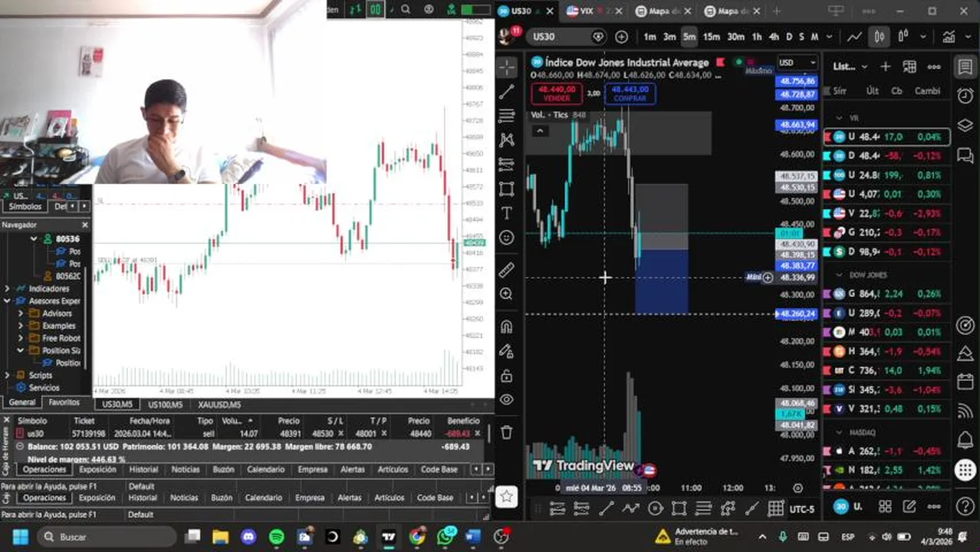Image resolution: width=980 pixels, height=552 pixels.
Task: Select the zoom in tool
Action: point(507,294)
